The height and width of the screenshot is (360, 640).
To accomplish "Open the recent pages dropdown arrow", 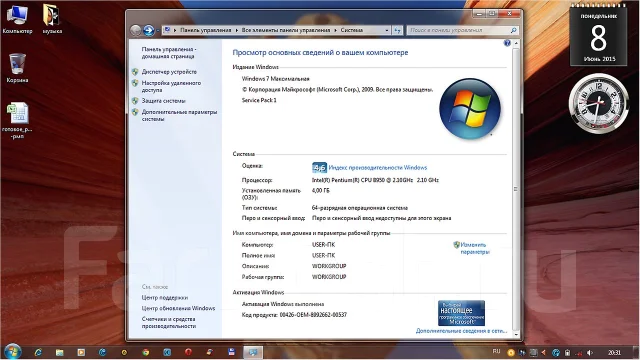I will [158, 30].
